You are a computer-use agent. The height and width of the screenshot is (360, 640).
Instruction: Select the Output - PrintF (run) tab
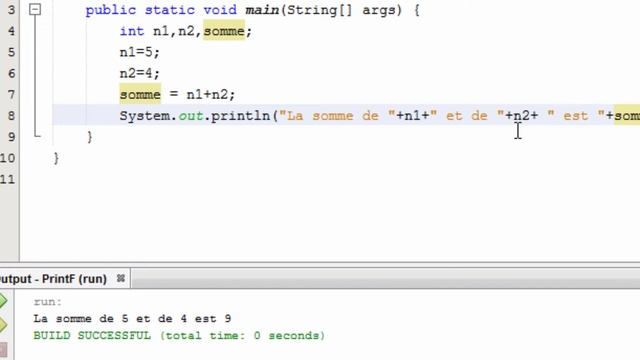pyautogui.click(x=53, y=279)
